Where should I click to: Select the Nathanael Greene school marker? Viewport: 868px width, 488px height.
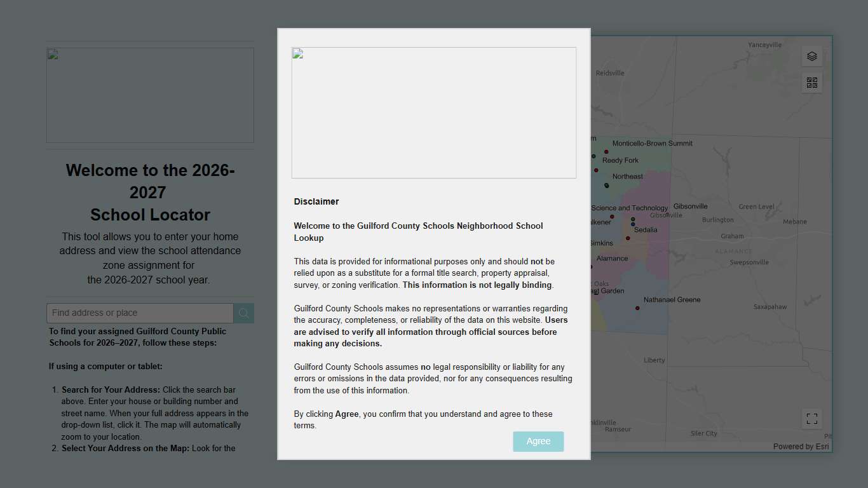point(637,308)
